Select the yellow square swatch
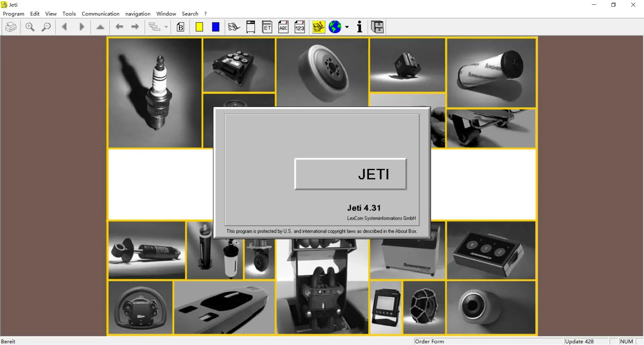This screenshot has height=345, width=644. [199, 27]
